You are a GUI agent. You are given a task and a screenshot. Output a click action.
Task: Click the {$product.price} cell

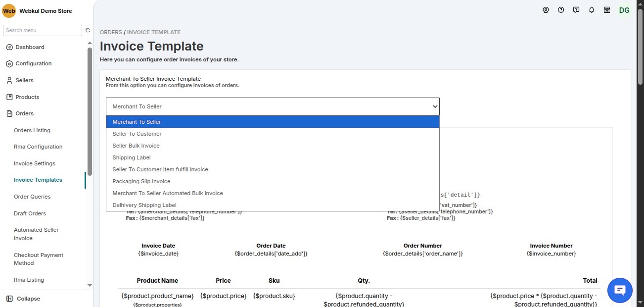coord(223,296)
